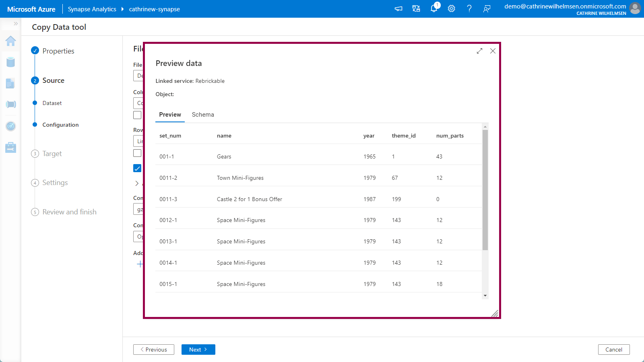Click the scrollbar down arrow in preview
The height and width of the screenshot is (362, 644).
(485, 296)
